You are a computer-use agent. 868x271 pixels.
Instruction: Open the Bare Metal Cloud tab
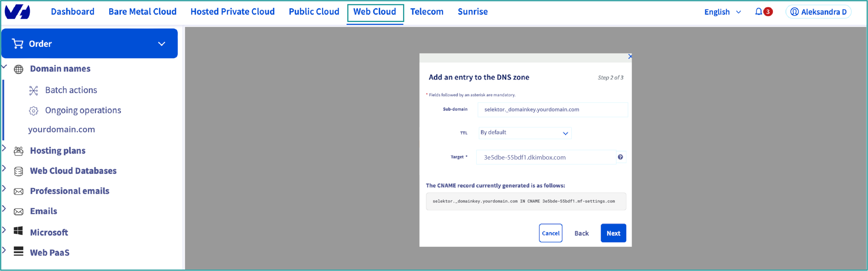tap(142, 12)
